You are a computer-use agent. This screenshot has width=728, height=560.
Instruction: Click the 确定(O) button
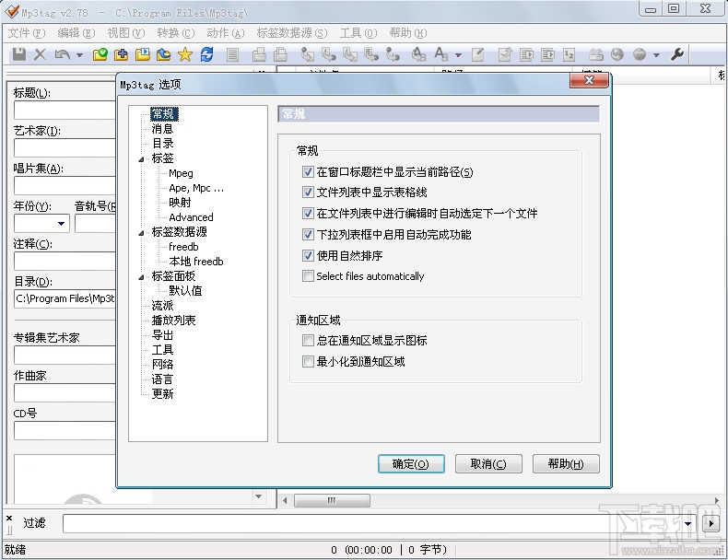coord(411,463)
